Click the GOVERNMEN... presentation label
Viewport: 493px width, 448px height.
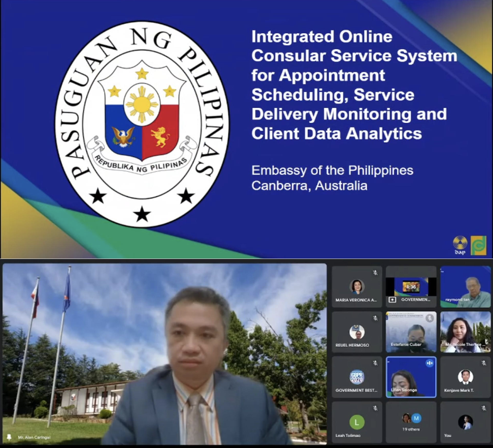click(416, 300)
